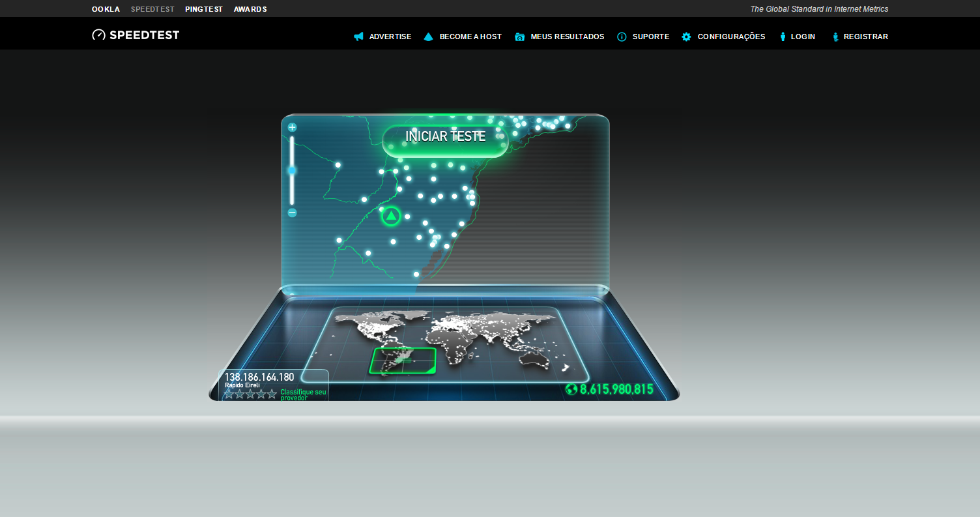Click the map zoom-out minus icon
980x517 pixels.
292,213
